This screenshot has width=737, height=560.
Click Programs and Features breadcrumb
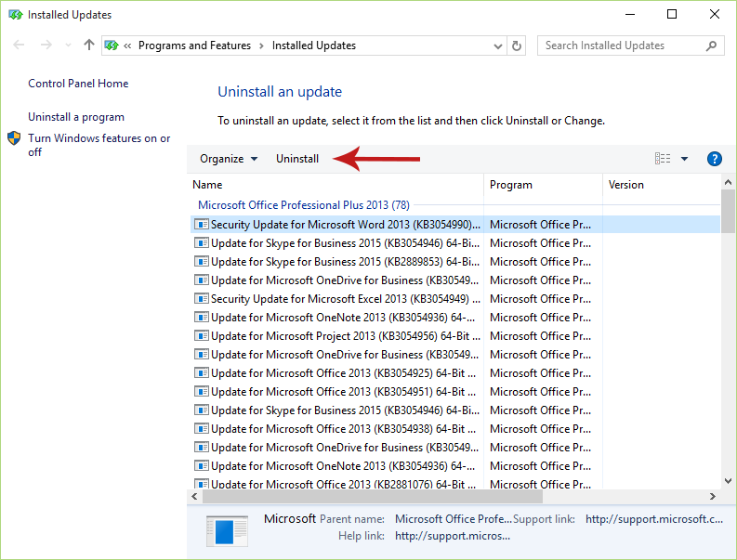click(194, 46)
